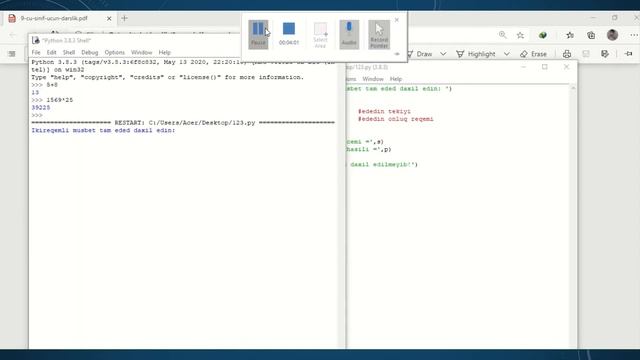Select the Erase tool in PDF toolbar

[533, 54]
